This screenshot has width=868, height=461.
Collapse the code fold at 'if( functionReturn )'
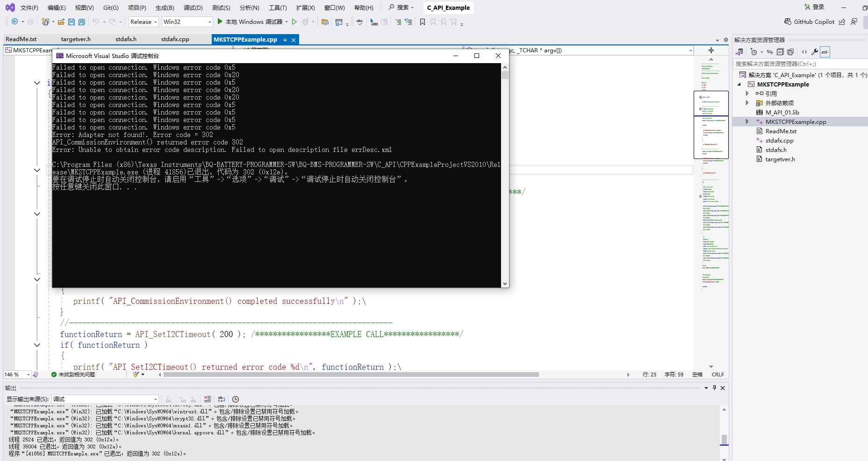click(x=37, y=345)
